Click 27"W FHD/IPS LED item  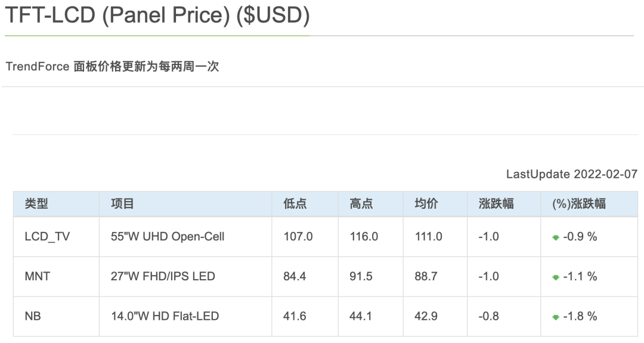pos(163,277)
